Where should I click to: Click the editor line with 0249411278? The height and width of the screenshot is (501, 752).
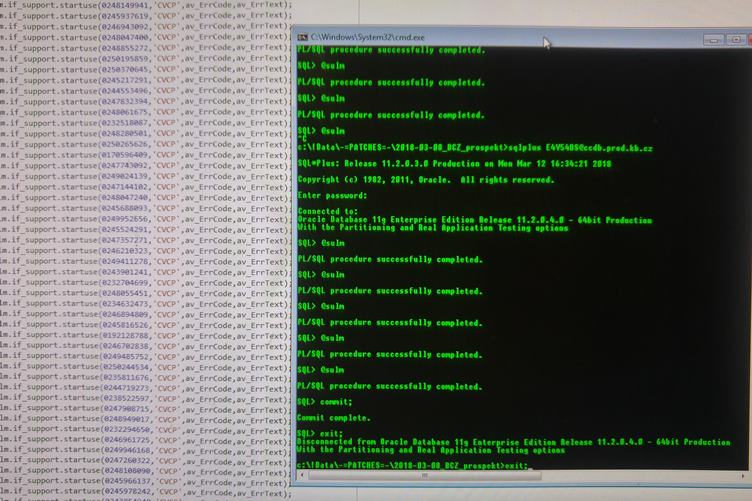[146, 261]
